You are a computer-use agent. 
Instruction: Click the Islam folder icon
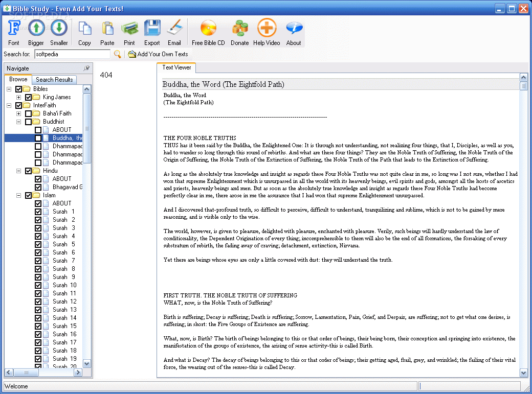pos(36,195)
